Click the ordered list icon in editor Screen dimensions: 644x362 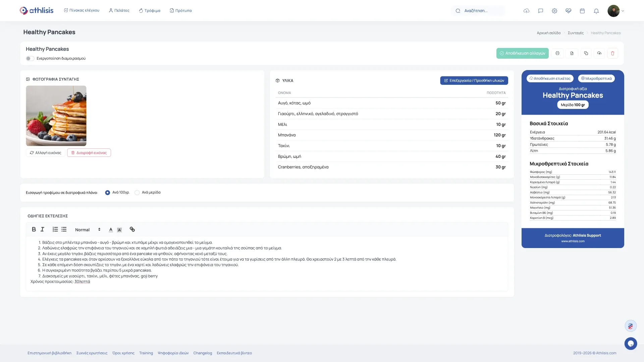[x=55, y=230]
